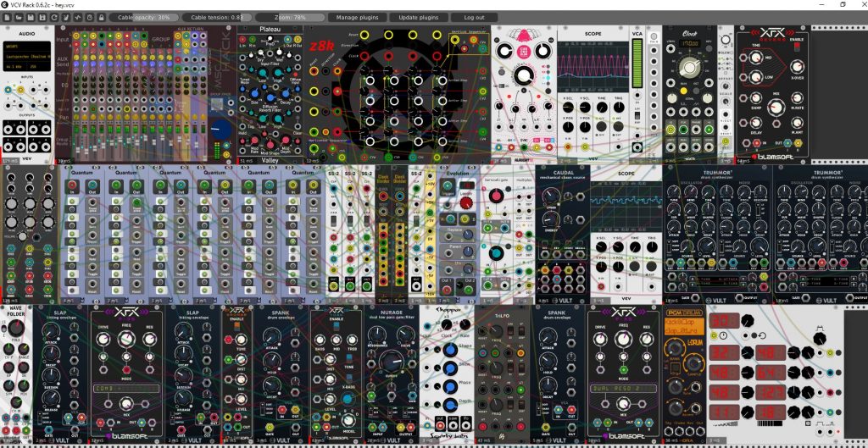
Task: Click TIME knob on pink-waveform Scope
Action: 601,107
